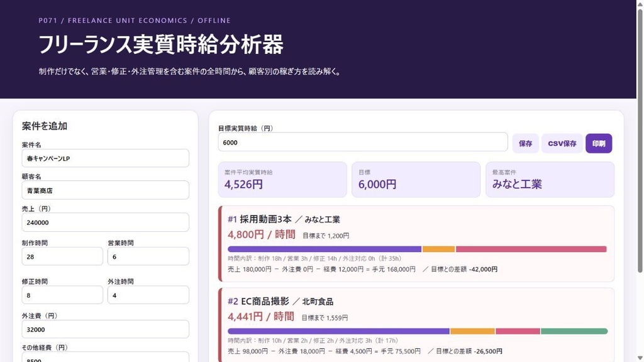644x362 pixels.
Task: Click the 制作時間 field showing 28
Action: click(x=62, y=256)
